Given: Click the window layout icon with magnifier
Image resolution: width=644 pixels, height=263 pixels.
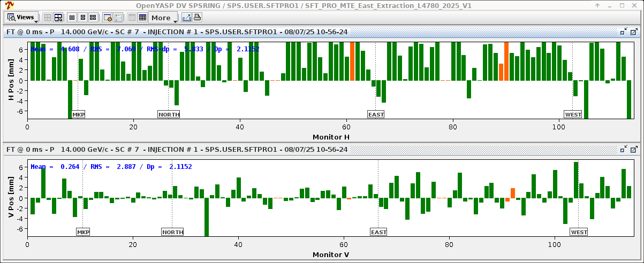Looking at the screenshot, I should 58,18.
